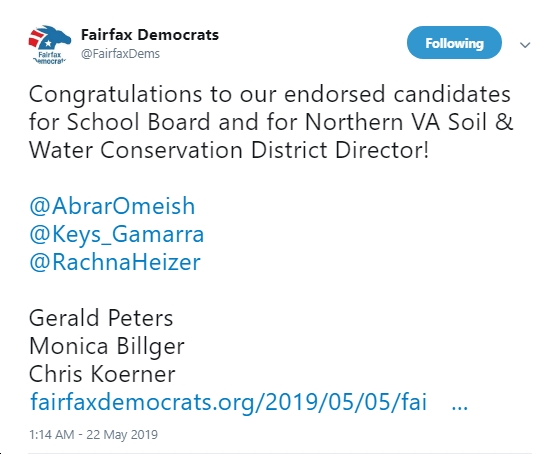Viewport: 558px width, 454px height.
Task: Open the @FairfaxDems handle
Action: [120, 54]
